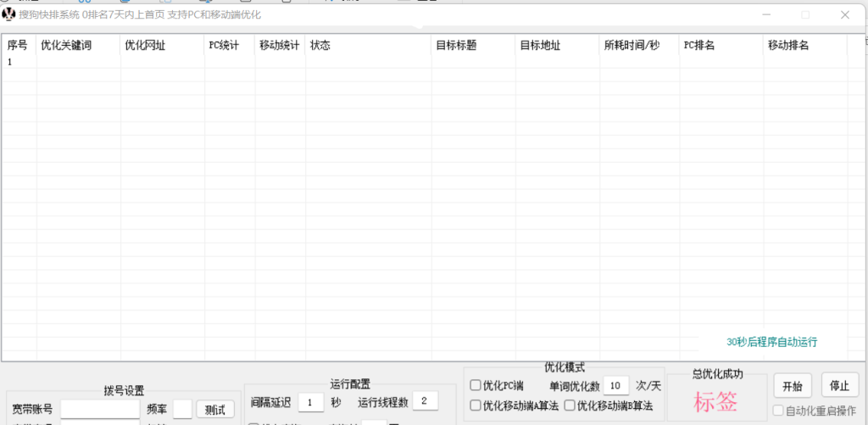The image size is (868, 425).
Task: Select the 运行线程数 input field
Action: tap(425, 401)
